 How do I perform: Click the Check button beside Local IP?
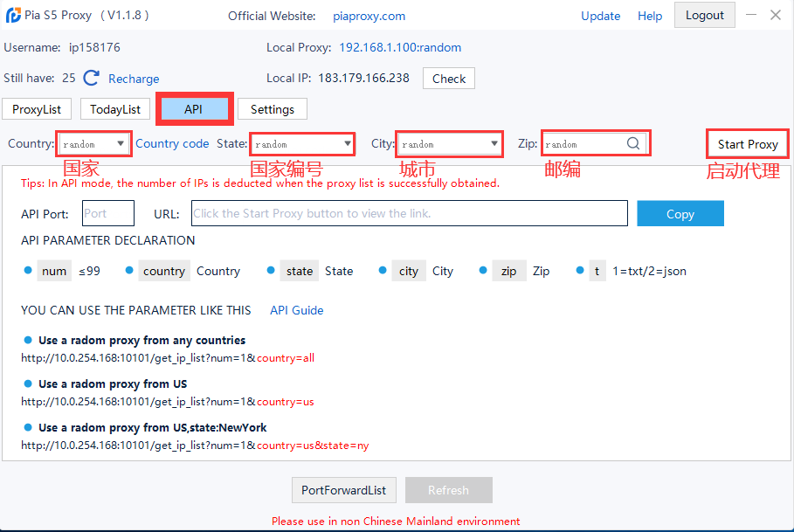pyautogui.click(x=449, y=79)
